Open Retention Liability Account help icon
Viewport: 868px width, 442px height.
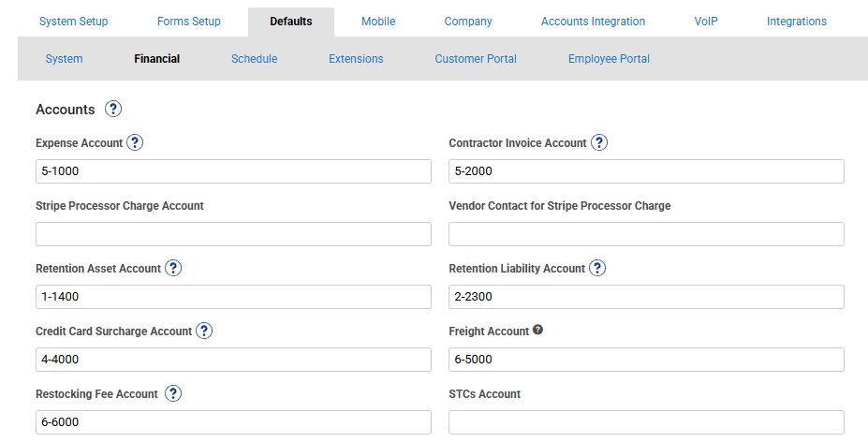pos(597,269)
